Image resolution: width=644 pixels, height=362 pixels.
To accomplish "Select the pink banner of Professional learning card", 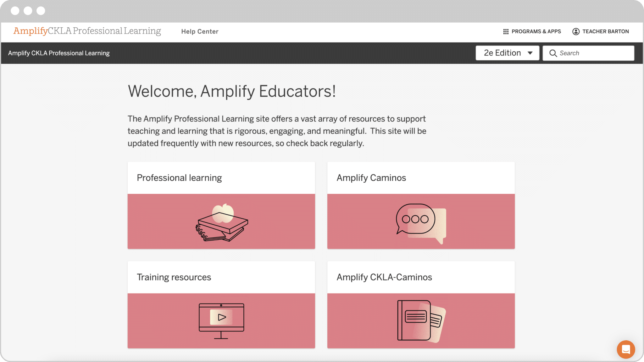I will point(221,221).
